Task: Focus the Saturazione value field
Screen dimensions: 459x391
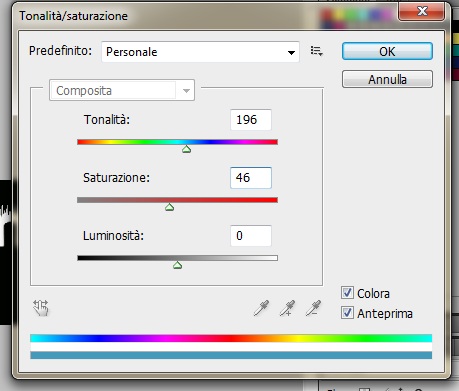Action: (251, 178)
